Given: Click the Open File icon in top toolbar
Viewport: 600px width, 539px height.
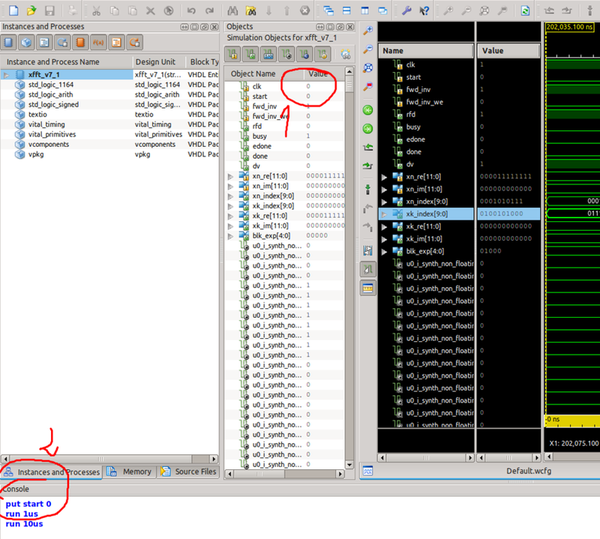Looking at the screenshot, I should [31, 9].
